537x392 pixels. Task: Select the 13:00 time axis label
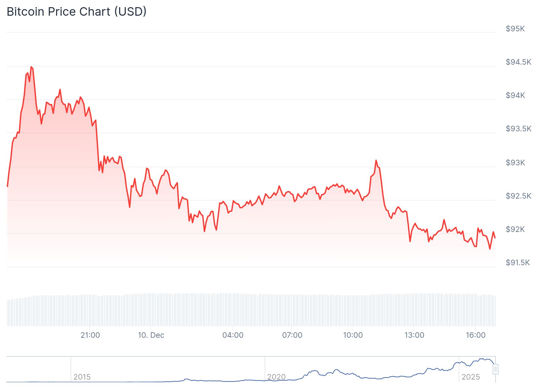(414, 335)
